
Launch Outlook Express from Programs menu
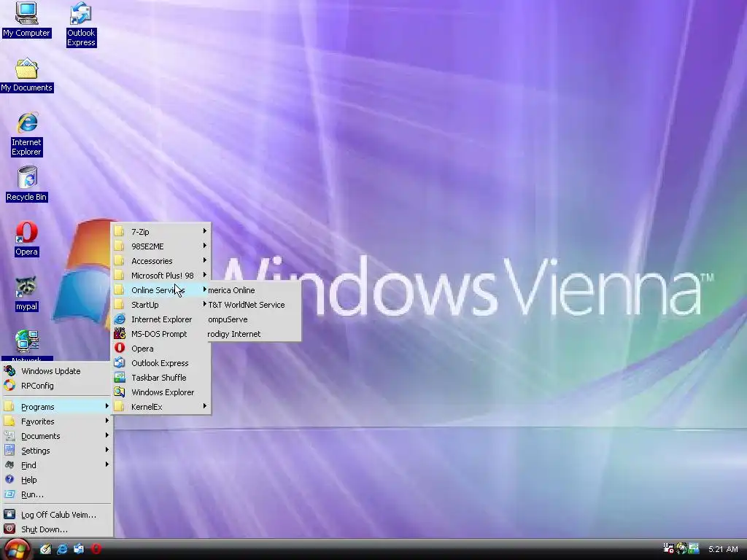(161, 363)
